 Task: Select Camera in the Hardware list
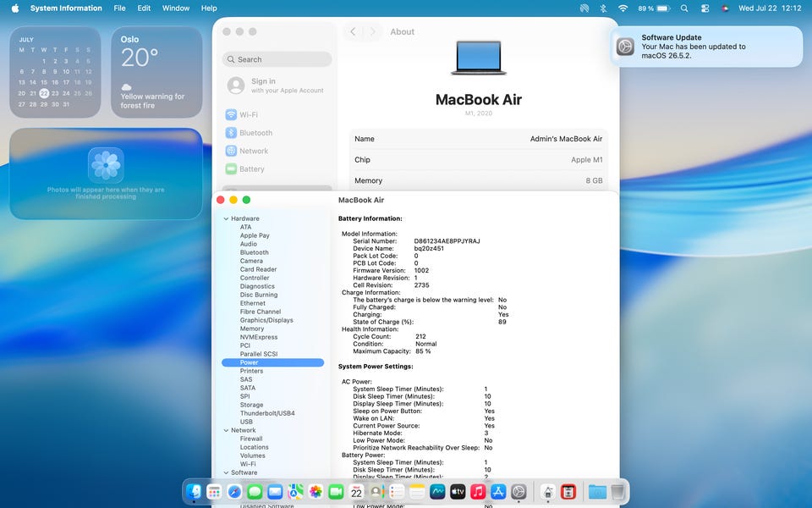[x=251, y=261]
